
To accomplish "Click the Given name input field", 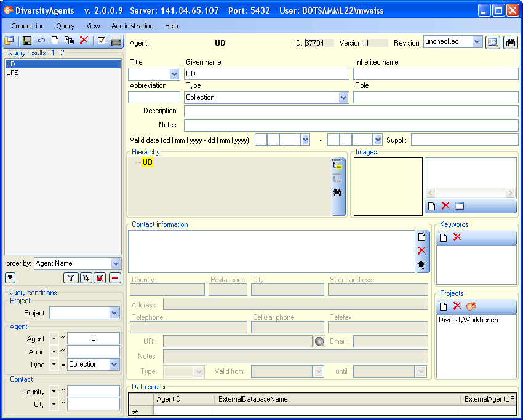I will [x=266, y=74].
